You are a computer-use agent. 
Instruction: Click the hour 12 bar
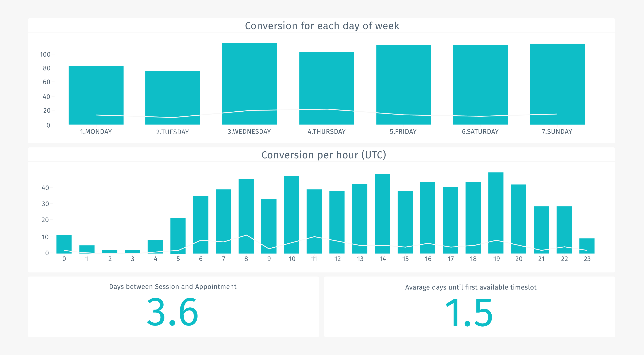click(337, 222)
